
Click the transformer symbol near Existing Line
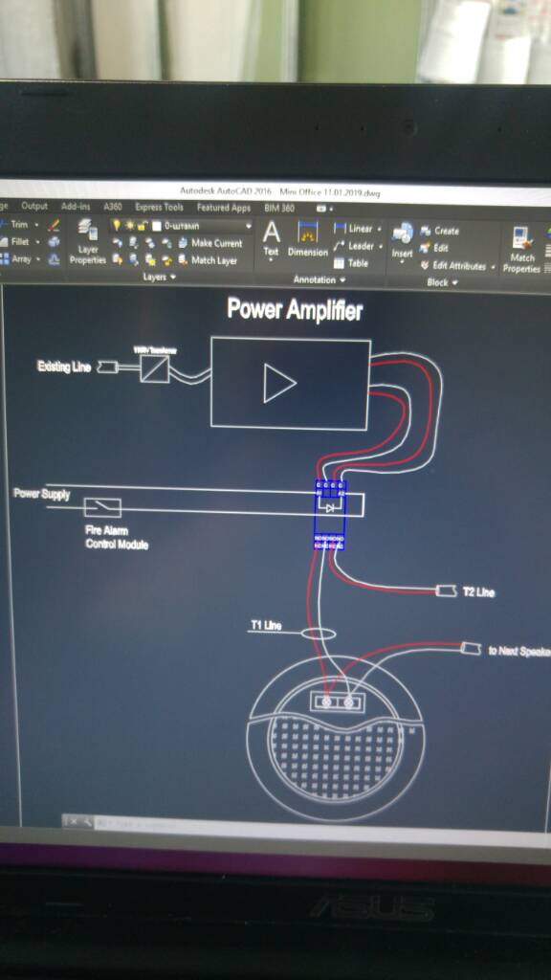pos(154,368)
